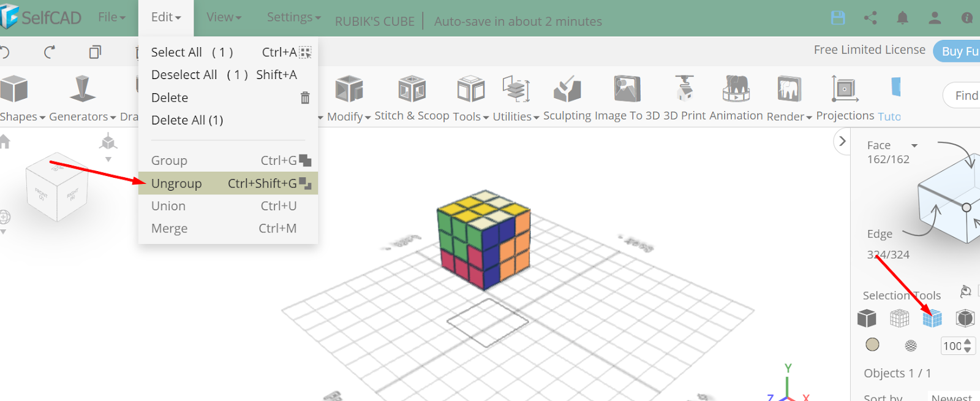Open the Face selection type dropdown
The image size is (980, 401).
914,145
